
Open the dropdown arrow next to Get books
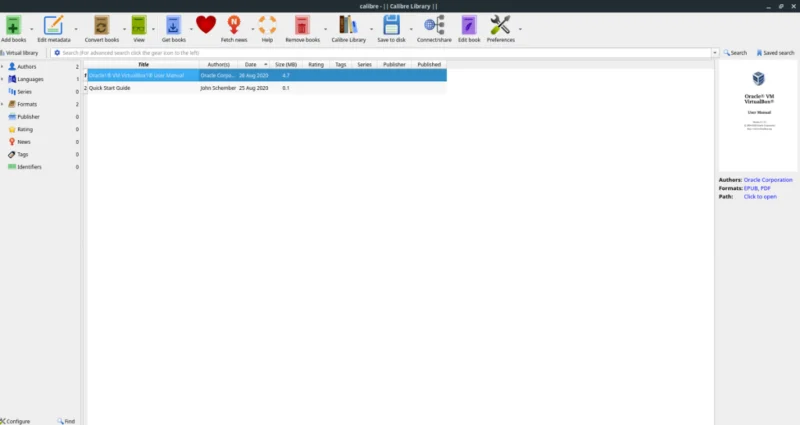pos(191,29)
